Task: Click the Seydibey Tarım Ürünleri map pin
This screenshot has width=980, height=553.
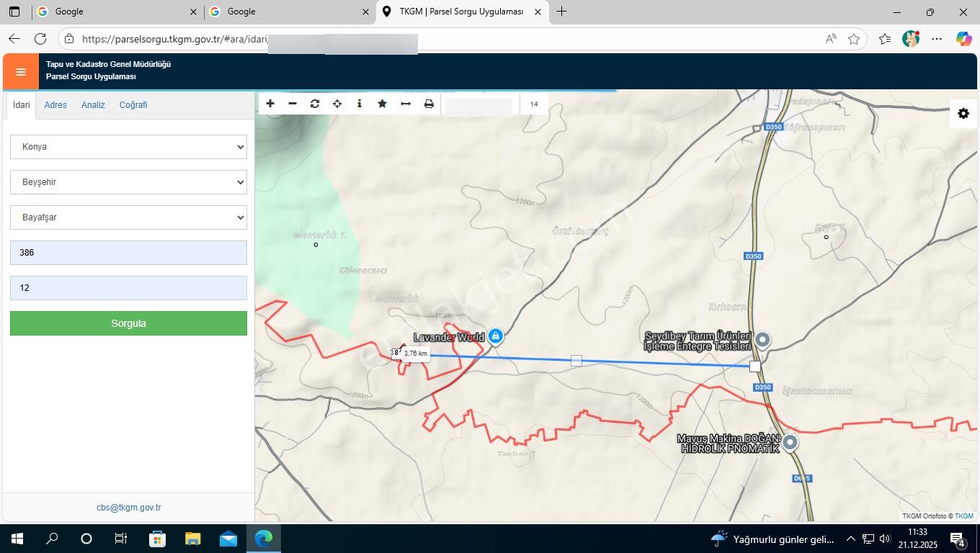Action: coord(762,339)
